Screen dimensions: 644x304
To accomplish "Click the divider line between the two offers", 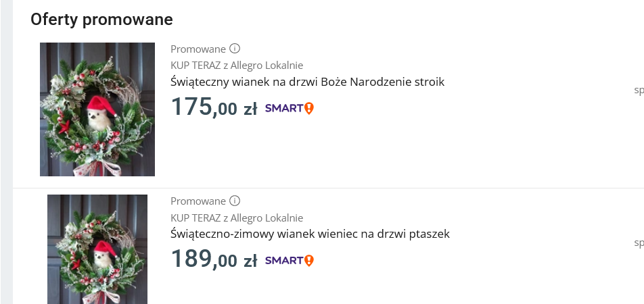I will (x=325, y=188).
